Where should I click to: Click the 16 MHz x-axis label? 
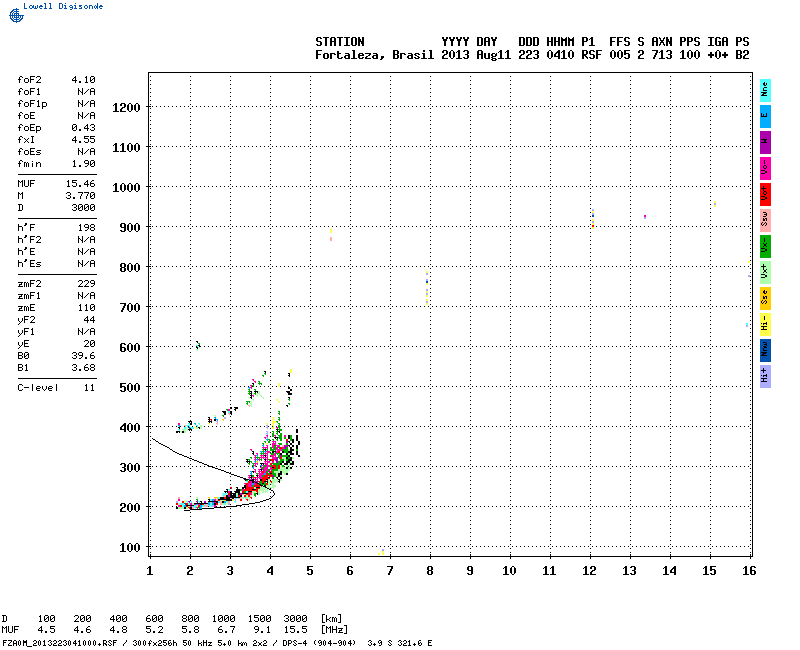click(749, 571)
